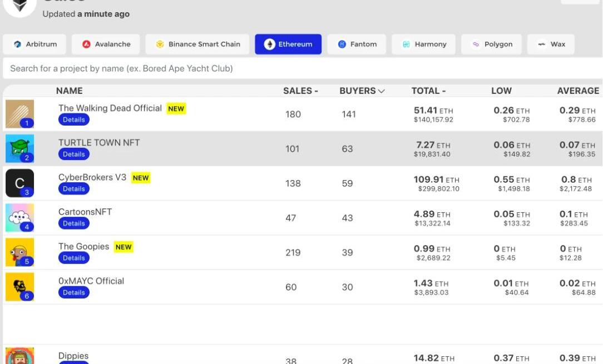View Details for CyberBrokers V3
The image size is (603, 364).
coord(74,189)
